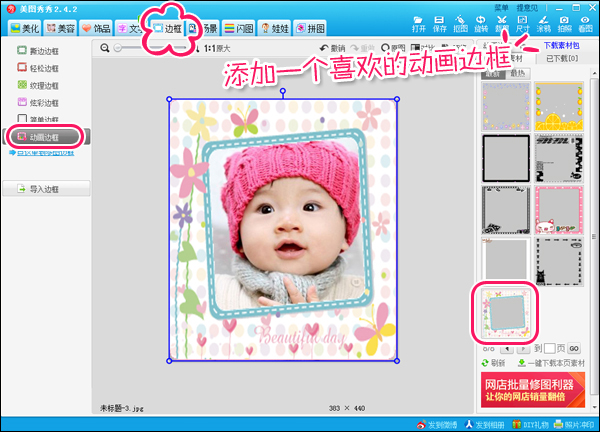600x432 pixels.
Task: Choose the plain black border frame thumbnail
Action: pos(506,158)
